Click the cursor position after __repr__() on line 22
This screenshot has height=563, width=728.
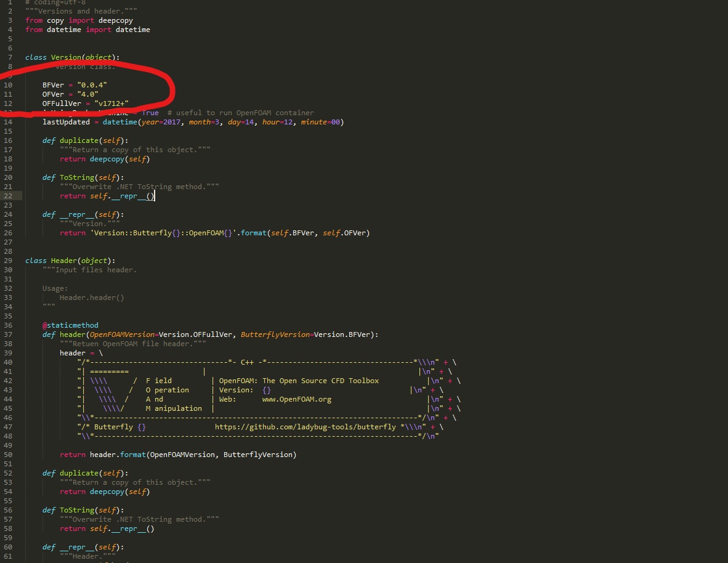(x=155, y=196)
